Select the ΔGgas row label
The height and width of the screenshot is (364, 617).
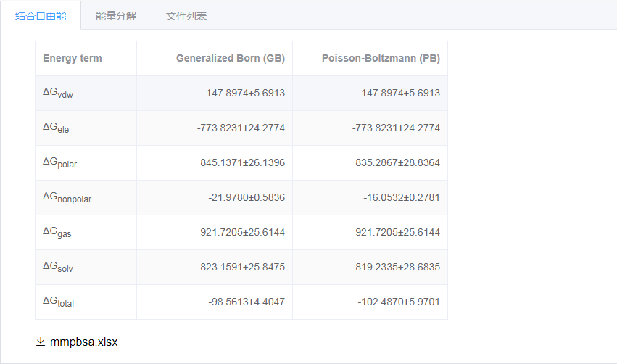57,233
